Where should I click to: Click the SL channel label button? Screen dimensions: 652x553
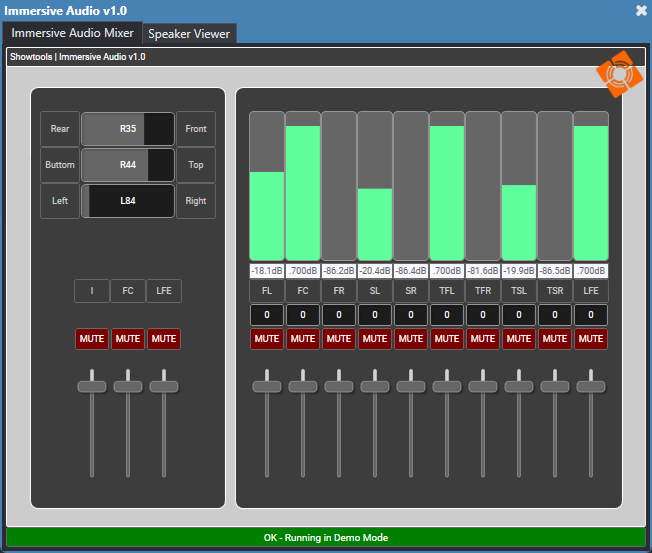pyautogui.click(x=375, y=291)
